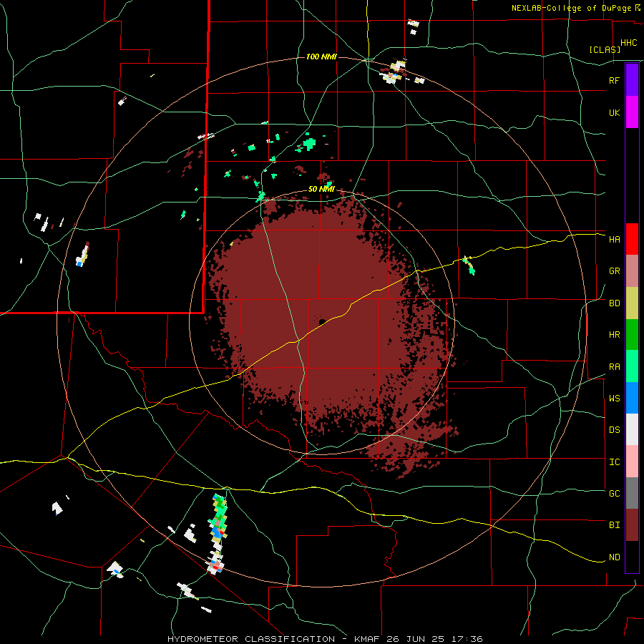Click the HYDROMETEOR CLASSIFICATION title text
The height and width of the screenshot is (644, 644).
(250, 639)
